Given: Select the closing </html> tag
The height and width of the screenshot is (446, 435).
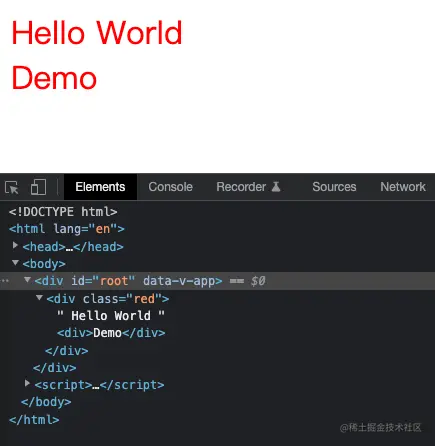Looking at the screenshot, I should (34, 420).
